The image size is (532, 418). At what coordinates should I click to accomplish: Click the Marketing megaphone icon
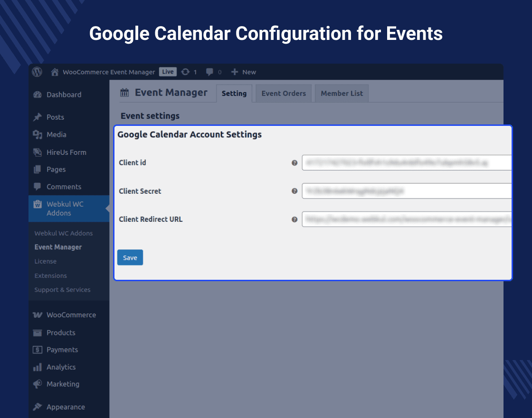[37, 384]
